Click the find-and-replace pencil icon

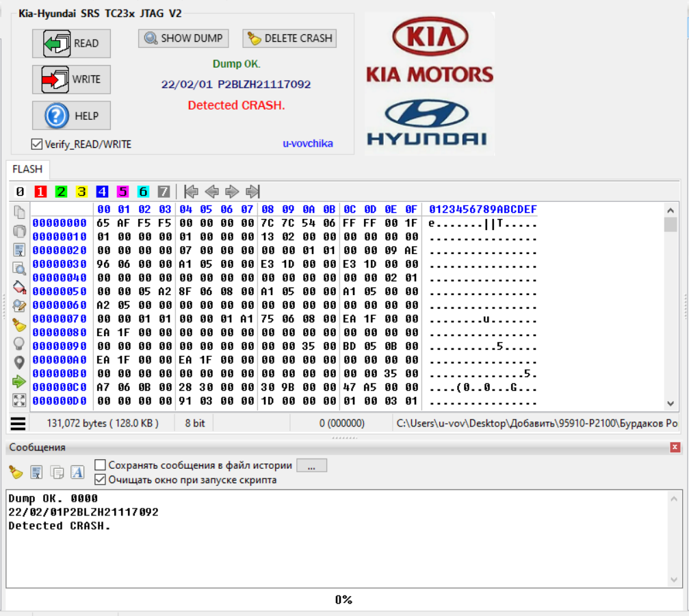point(19,306)
